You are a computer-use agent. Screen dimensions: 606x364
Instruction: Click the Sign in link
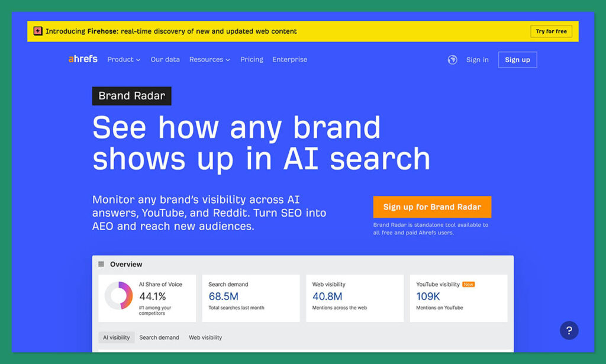point(477,59)
